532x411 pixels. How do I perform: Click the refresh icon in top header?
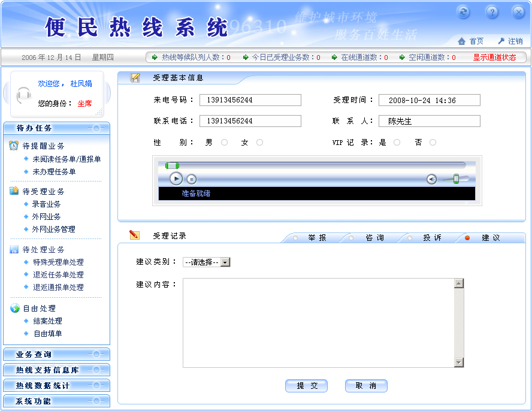tap(463, 12)
